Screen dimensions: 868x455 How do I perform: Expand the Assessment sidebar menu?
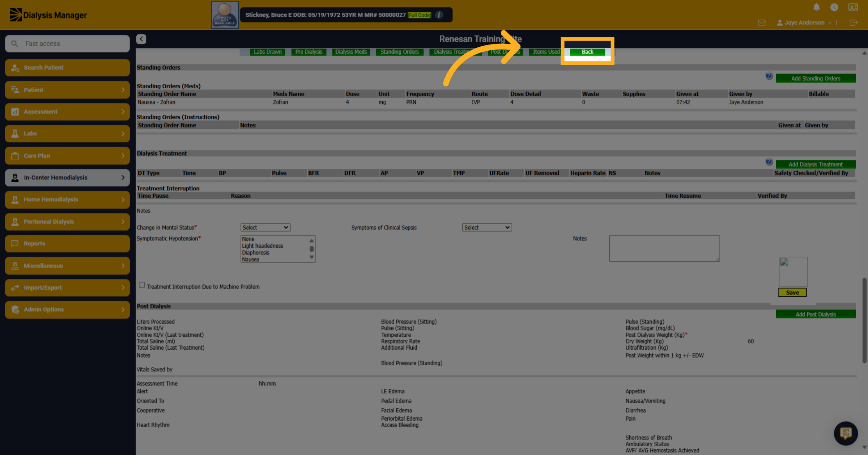click(x=67, y=112)
